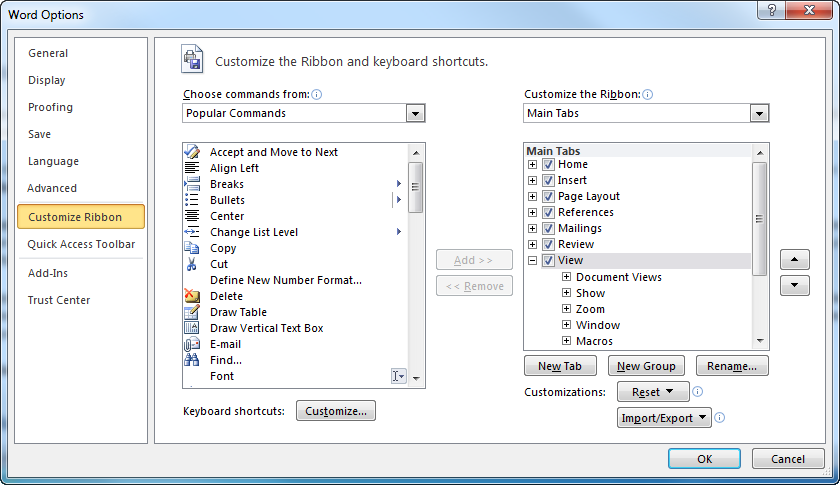Expand the Document Views group
The width and height of the screenshot is (840, 485).
(566, 277)
